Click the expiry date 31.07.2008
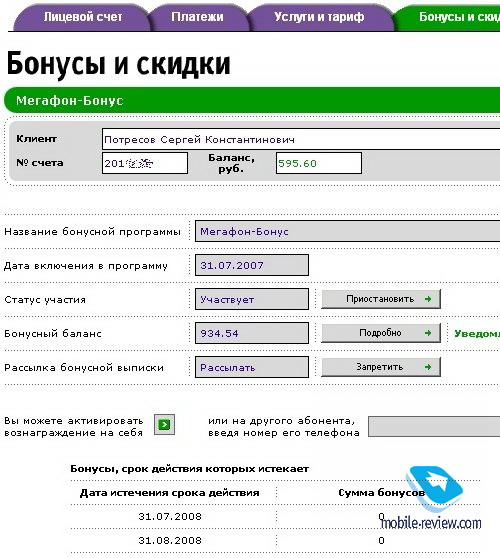The width and height of the screenshot is (500, 558). 170,516
